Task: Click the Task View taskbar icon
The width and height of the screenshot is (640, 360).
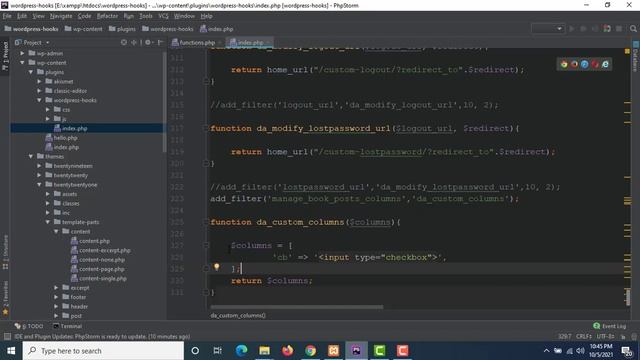Action: point(218,351)
